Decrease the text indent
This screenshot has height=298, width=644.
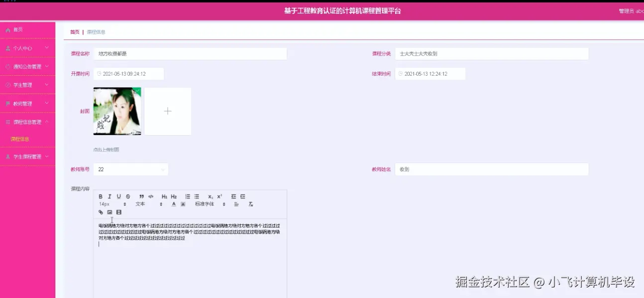(233, 197)
